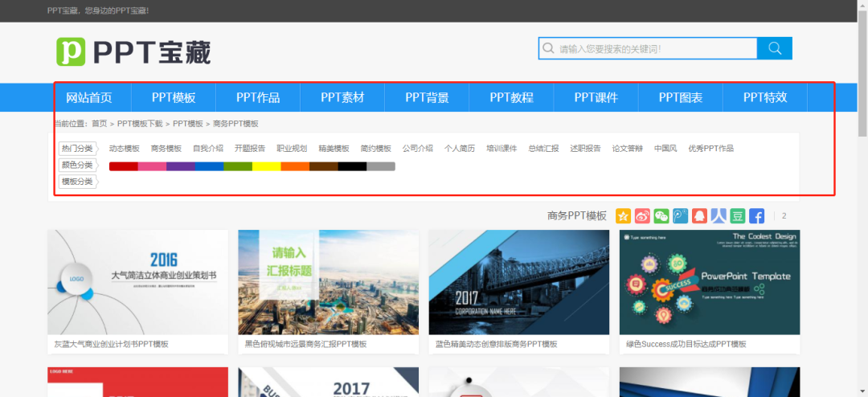Click the 灰蓝大气商业创业计划书PPT模板 title link
This screenshot has width=868, height=397.
(111, 344)
